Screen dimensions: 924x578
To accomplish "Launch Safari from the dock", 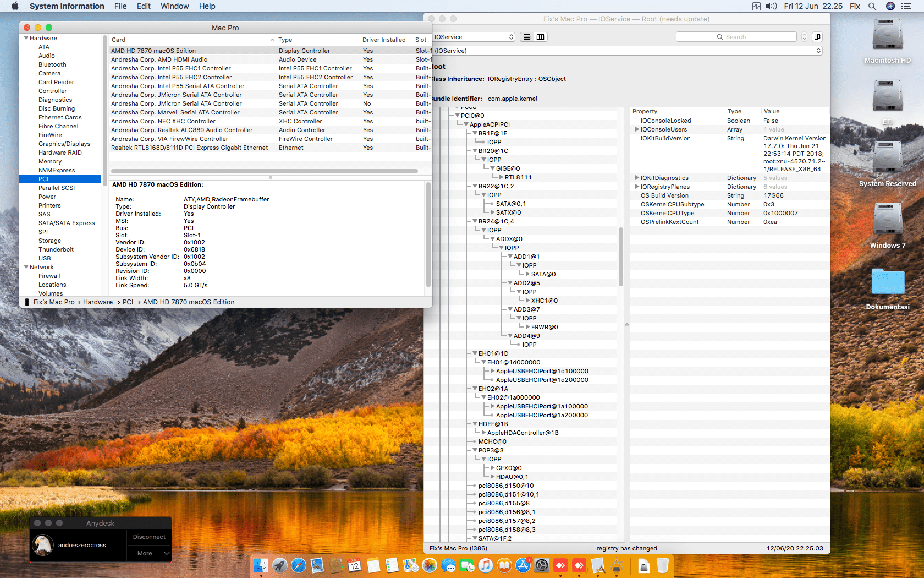I will click(x=299, y=565).
